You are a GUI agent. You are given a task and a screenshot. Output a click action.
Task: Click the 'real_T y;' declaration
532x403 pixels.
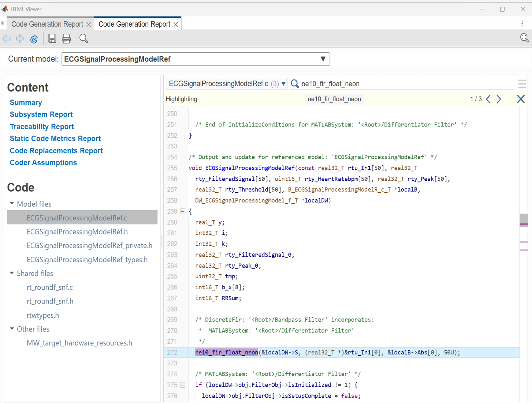(x=210, y=222)
